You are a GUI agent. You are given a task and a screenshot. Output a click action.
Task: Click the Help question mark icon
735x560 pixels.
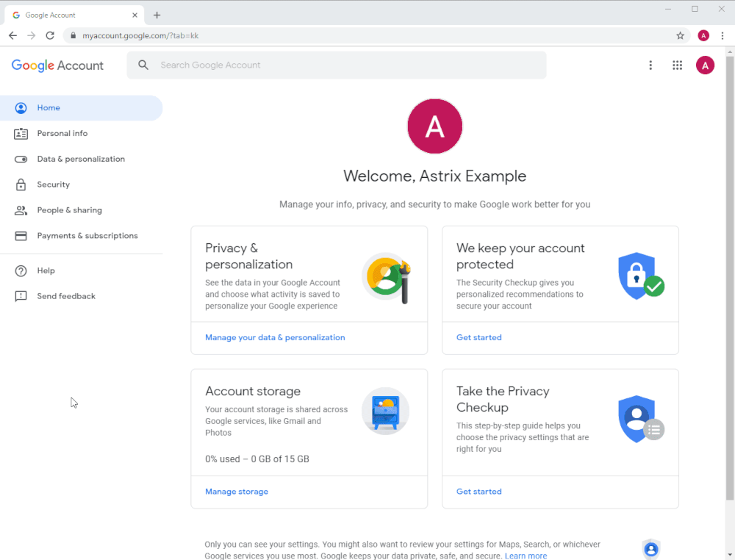[21, 271]
